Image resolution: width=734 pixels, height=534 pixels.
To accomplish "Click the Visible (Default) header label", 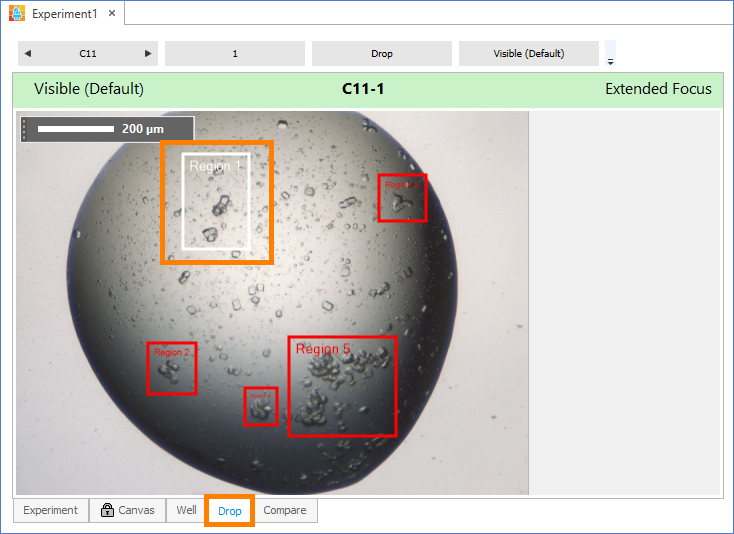I will point(89,88).
